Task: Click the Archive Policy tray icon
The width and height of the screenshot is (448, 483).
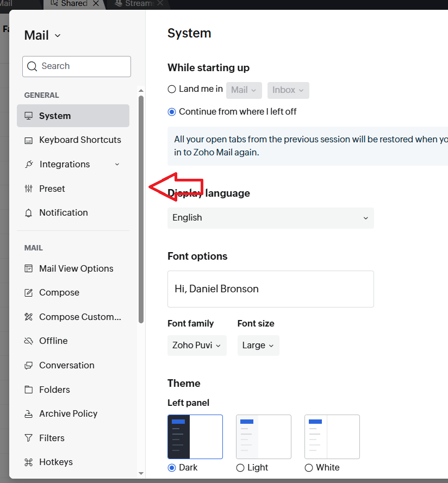Action: [28, 414]
